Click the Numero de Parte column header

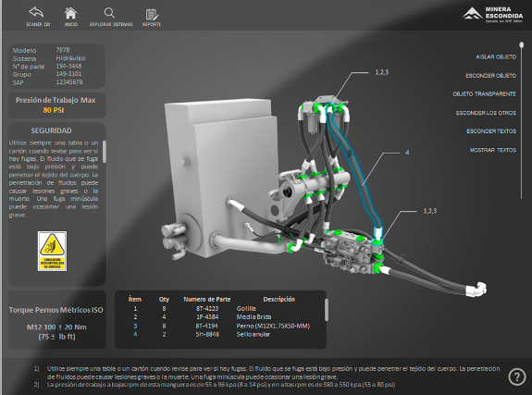[x=207, y=300]
